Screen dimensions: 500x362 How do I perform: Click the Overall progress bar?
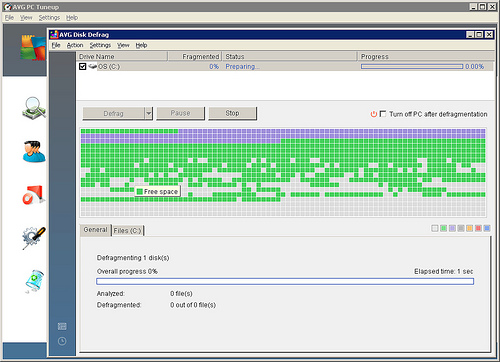coord(285,282)
